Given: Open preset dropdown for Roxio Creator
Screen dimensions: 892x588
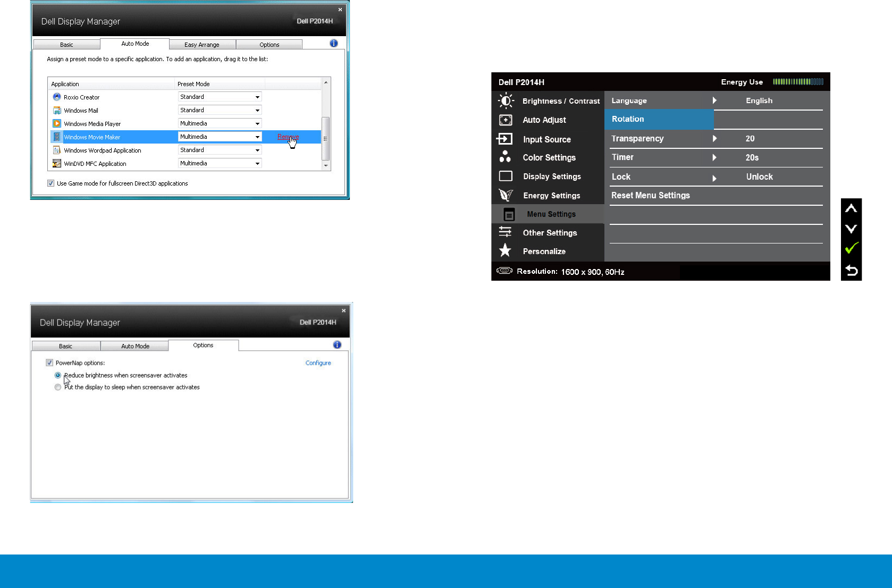Looking at the screenshot, I should 220,97.
